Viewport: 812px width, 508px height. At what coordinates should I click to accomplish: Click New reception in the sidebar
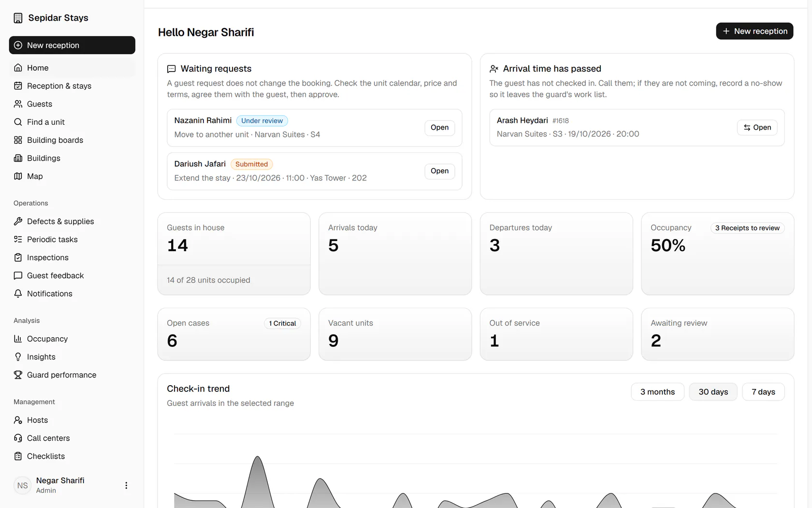[x=72, y=45]
